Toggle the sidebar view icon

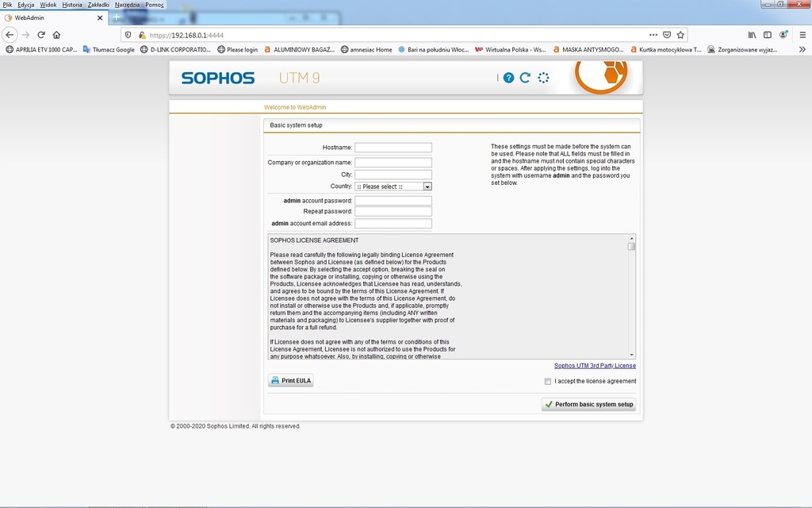click(768, 35)
